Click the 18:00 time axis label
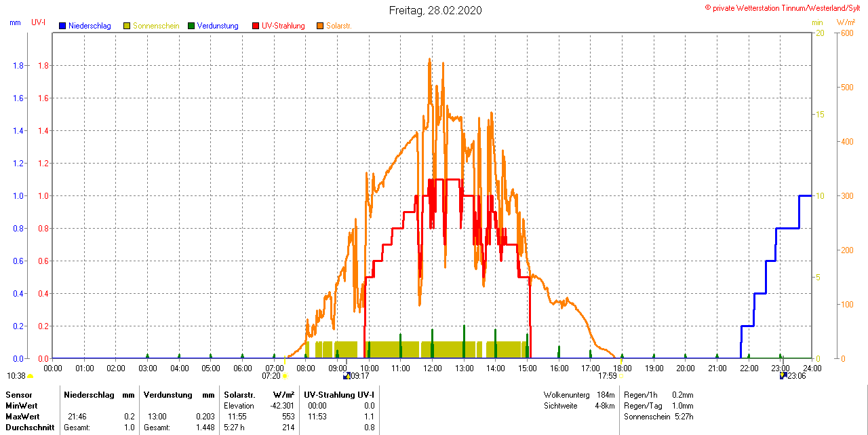This screenshot has width=868, height=435. click(623, 368)
